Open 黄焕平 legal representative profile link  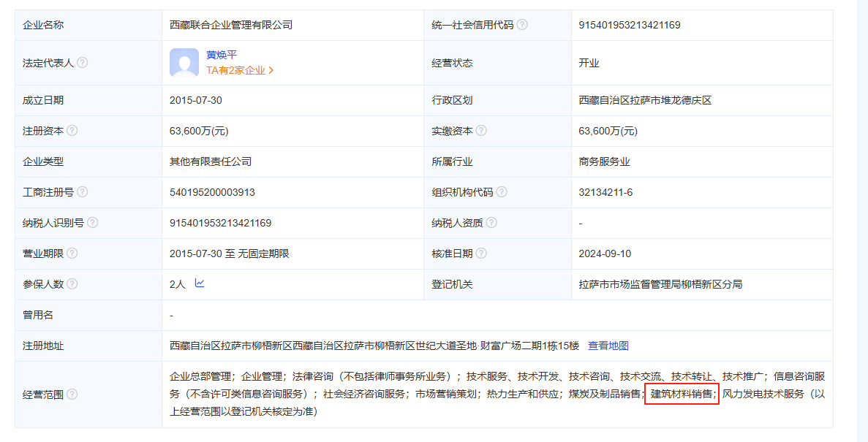pos(222,55)
